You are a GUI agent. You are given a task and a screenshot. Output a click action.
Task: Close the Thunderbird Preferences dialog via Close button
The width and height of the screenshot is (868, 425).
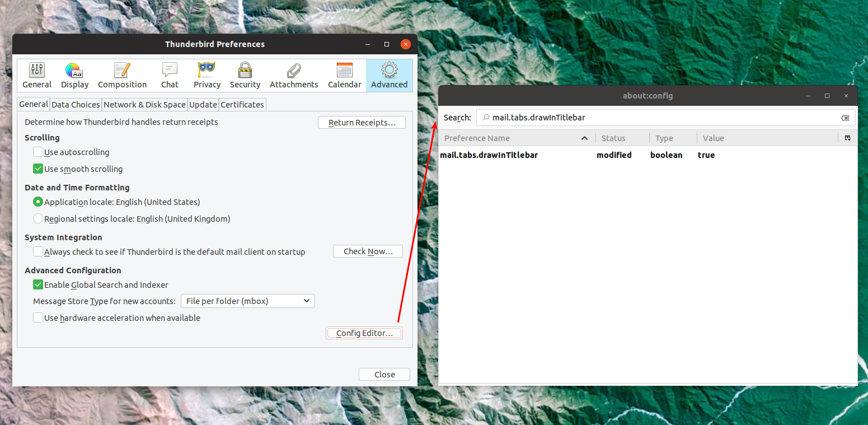coord(384,375)
